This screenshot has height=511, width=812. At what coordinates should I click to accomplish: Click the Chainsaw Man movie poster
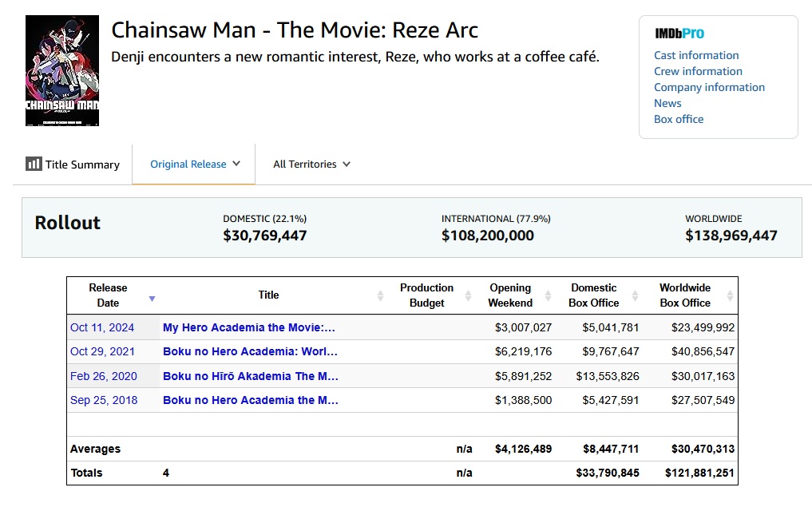(x=62, y=70)
